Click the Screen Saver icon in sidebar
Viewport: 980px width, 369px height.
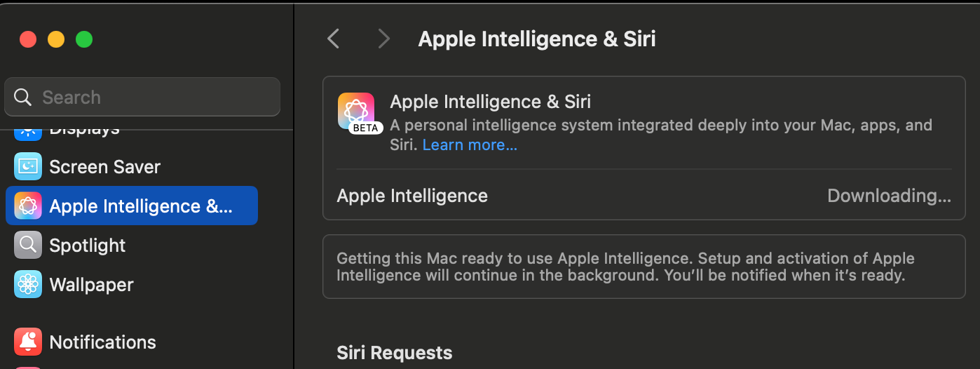tap(28, 167)
